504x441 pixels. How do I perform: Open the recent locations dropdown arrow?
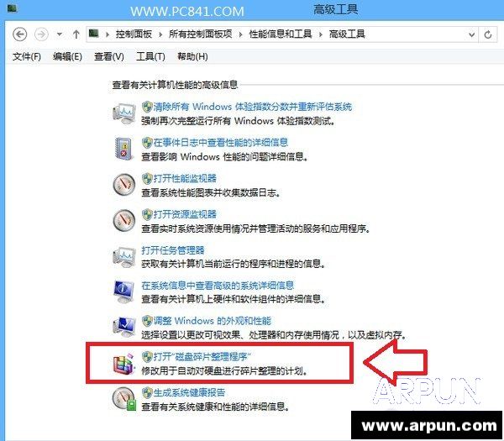pyautogui.click(x=60, y=34)
